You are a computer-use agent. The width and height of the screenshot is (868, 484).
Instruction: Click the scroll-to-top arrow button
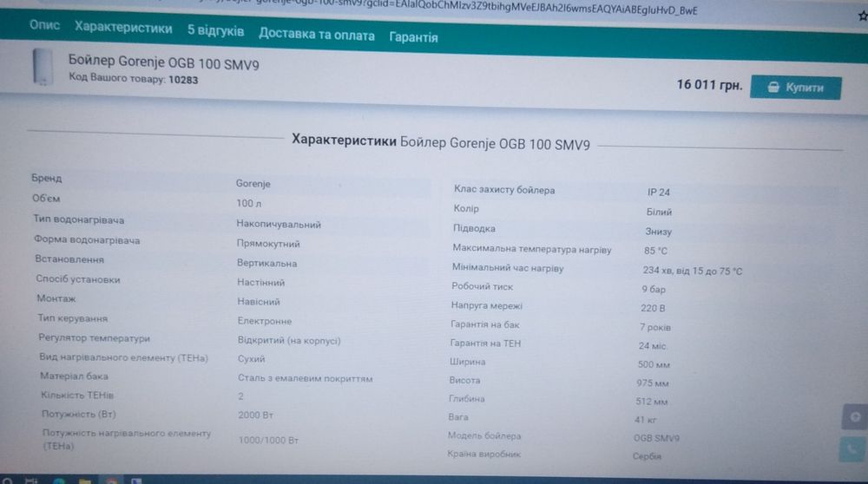855,417
